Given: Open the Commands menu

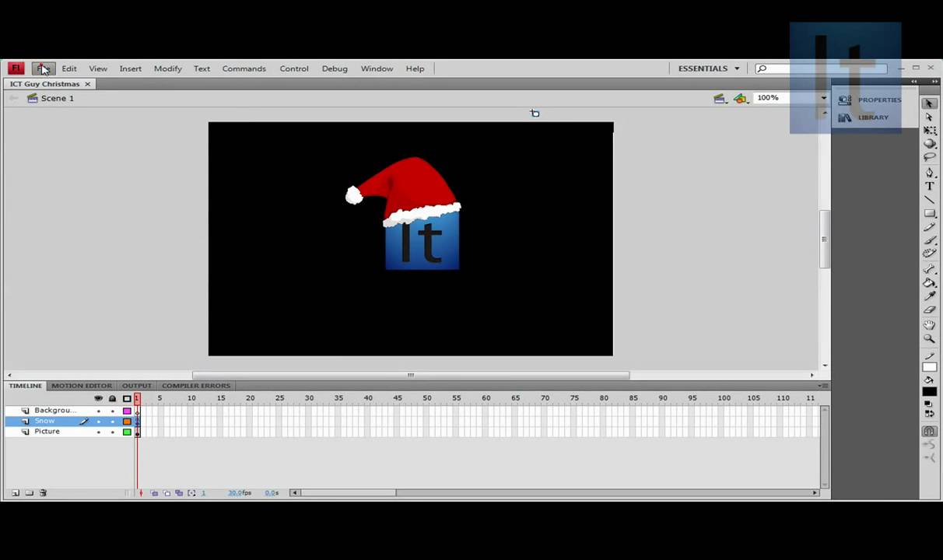Looking at the screenshot, I should pyautogui.click(x=244, y=68).
